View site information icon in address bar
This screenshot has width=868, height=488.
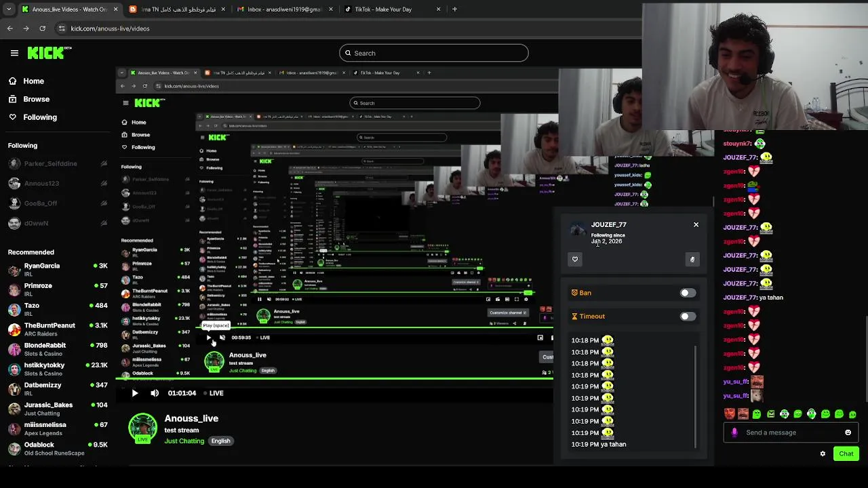coord(62,28)
